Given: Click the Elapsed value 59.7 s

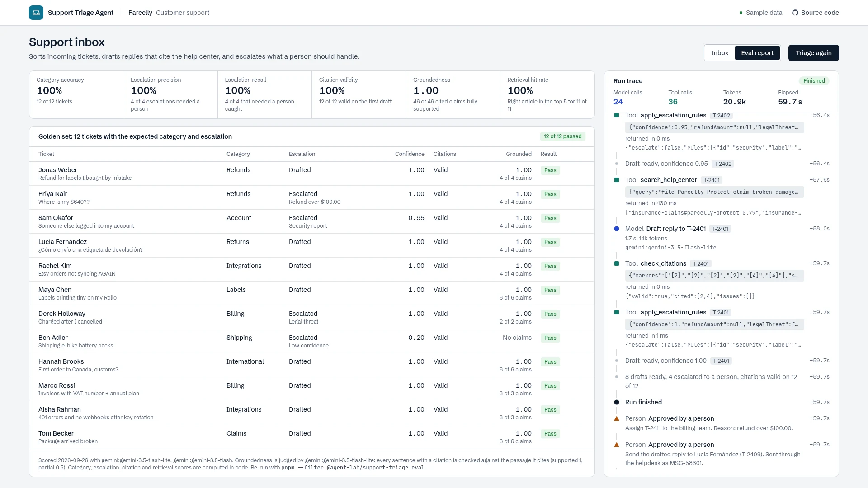Looking at the screenshot, I should (x=790, y=102).
